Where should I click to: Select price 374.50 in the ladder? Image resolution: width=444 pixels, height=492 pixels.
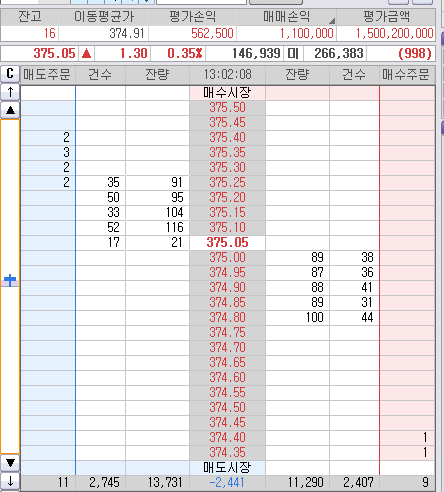[x=227, y=407]
